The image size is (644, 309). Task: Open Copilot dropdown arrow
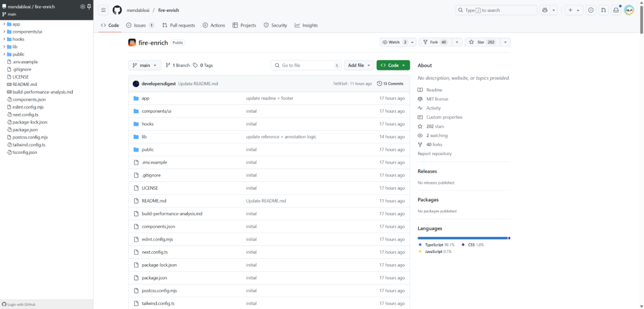coord(553,10)
